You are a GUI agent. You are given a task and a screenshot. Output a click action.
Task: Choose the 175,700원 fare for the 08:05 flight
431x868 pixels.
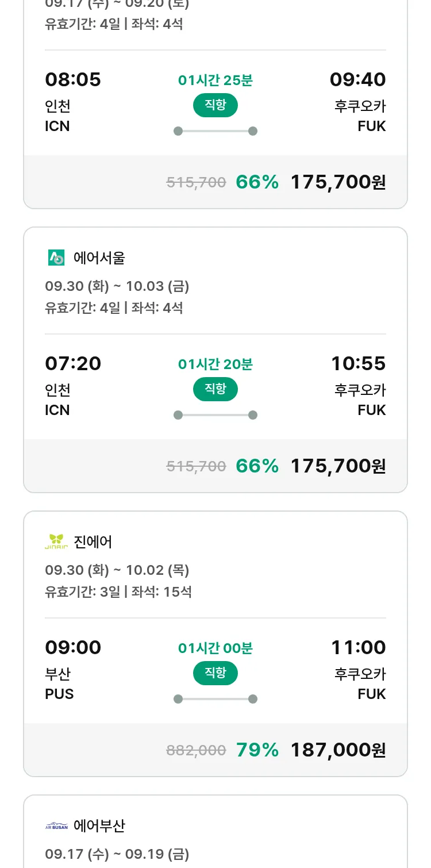click(x=338, y=182)
